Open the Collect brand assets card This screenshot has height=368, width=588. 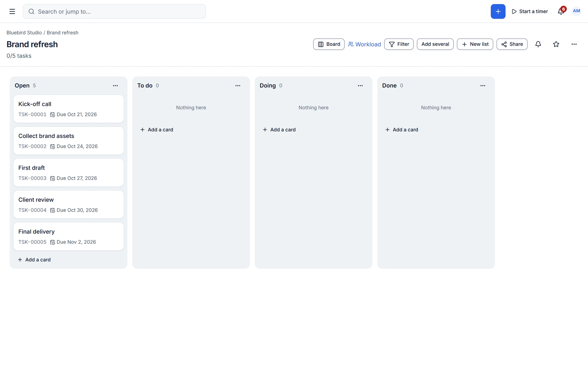[69, 141]
